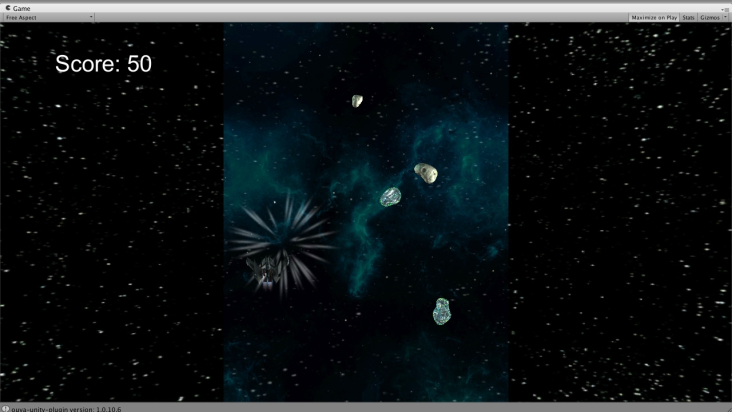This screenshot has width=732, height=412.
Task: Click the smallest gray asteroid near the top
Action: (x=357, y=101)
